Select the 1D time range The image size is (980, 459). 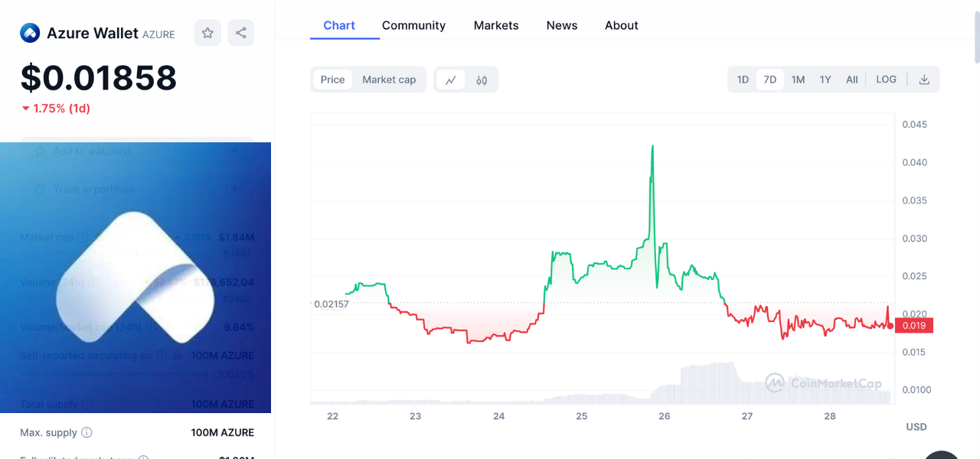click(743, 80)
